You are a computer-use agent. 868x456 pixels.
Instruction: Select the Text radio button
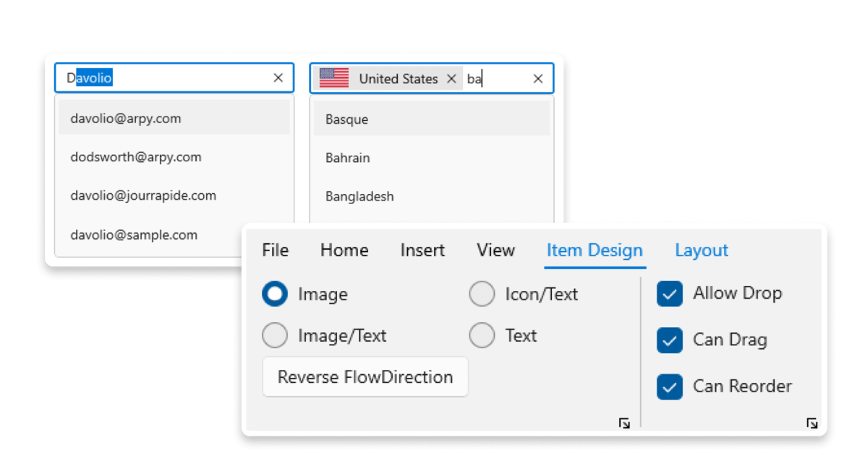[x=482, y=335]
